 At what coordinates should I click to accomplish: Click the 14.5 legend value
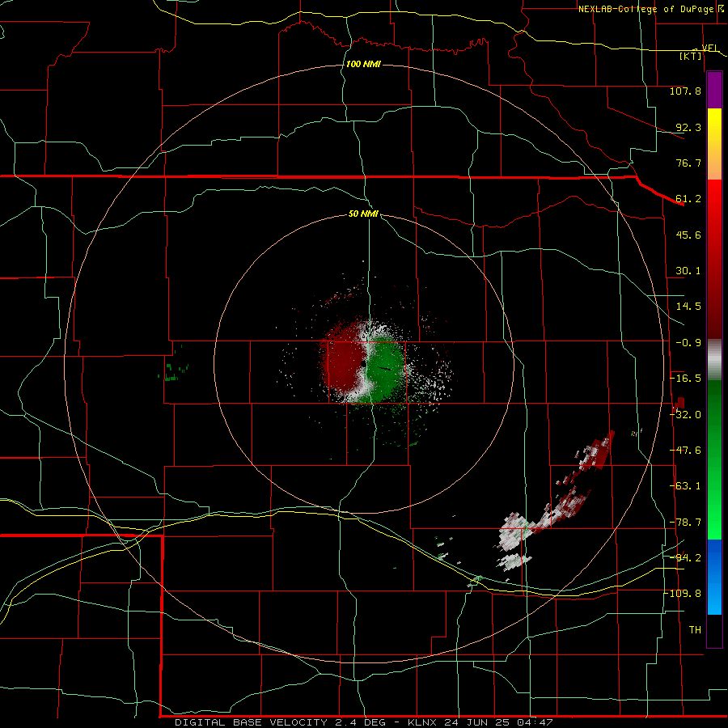coord(688,307)
